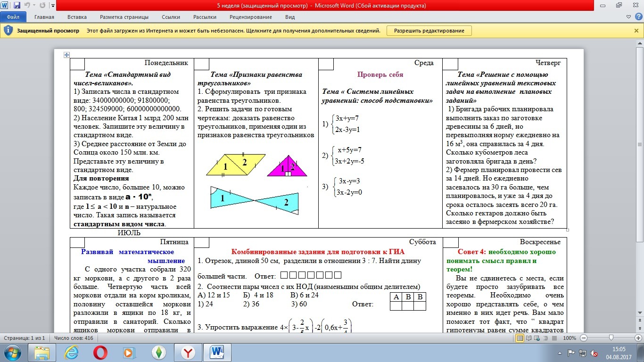644x362 pixels.
Task: Select the Web Layout view icon
Action: pyautogui.click(x=538, y=338)
